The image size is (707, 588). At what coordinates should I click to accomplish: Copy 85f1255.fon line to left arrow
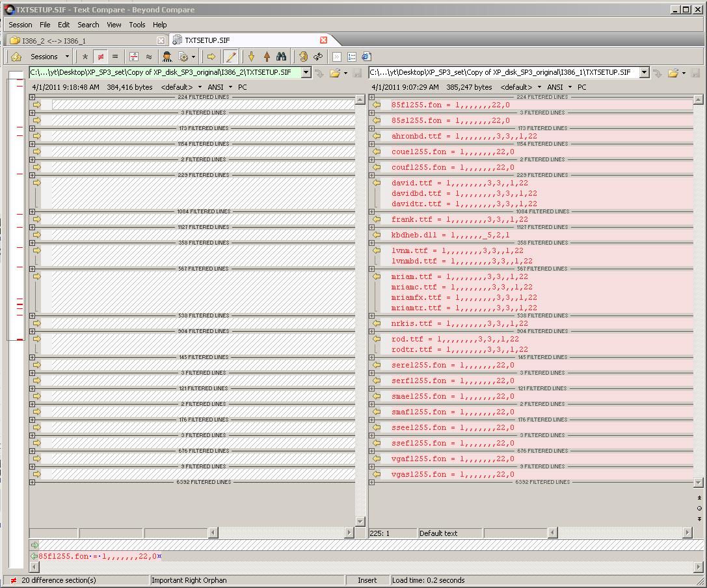tap(377, 105)
